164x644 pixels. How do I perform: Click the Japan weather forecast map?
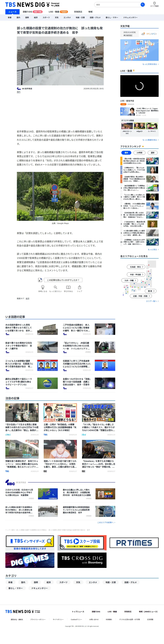click(x=139, y=50)
